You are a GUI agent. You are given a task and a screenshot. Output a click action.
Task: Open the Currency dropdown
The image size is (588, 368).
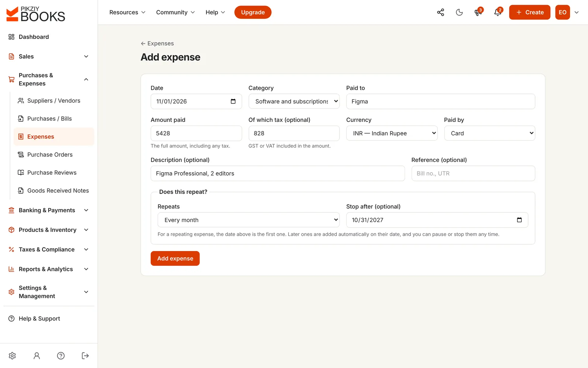[392, 133]
